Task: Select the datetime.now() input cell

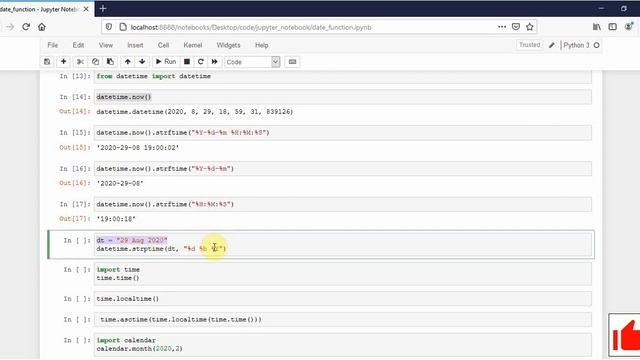Action: coord(342,97)
